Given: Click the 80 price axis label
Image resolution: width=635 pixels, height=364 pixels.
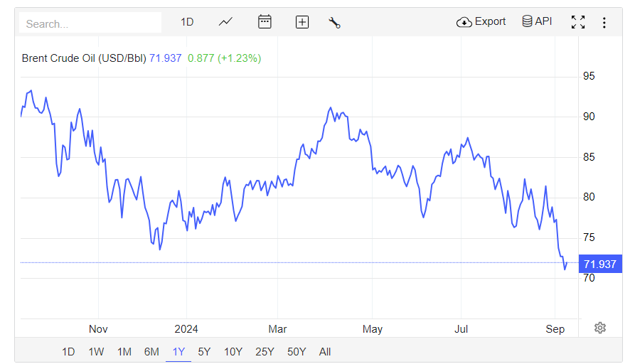Looking at the screenshot, I should [589, 197].
